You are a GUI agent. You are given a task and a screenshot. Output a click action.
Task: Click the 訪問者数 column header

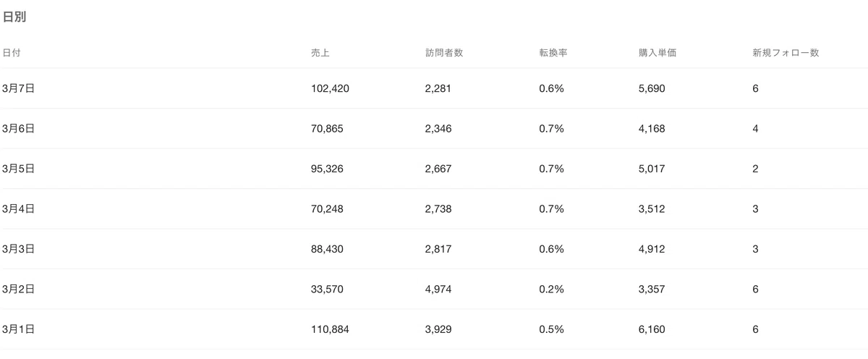coord(444,53)
